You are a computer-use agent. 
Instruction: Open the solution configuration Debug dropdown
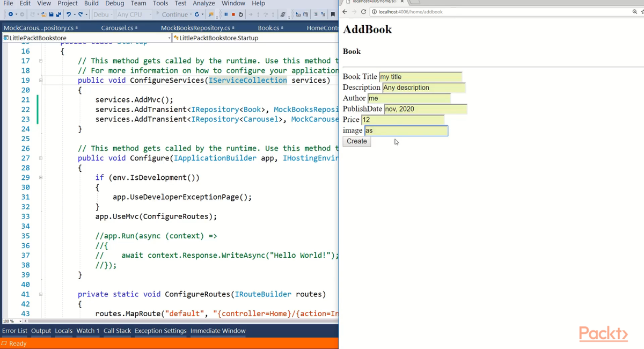pos(102,14)
